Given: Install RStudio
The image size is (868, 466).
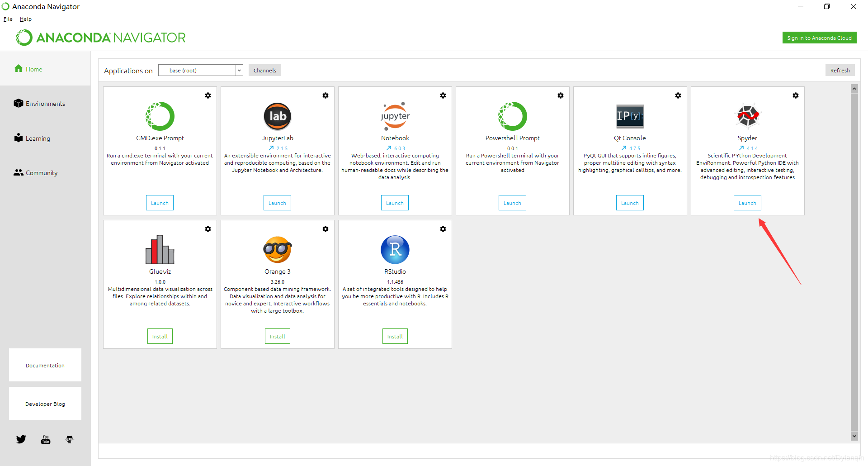Looking at the screenshot, I should [395, 336].
